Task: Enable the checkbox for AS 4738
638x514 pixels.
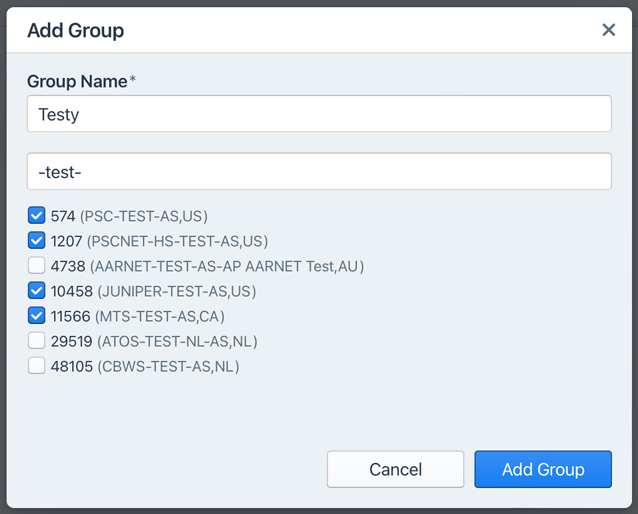Action: coord(37,266)
